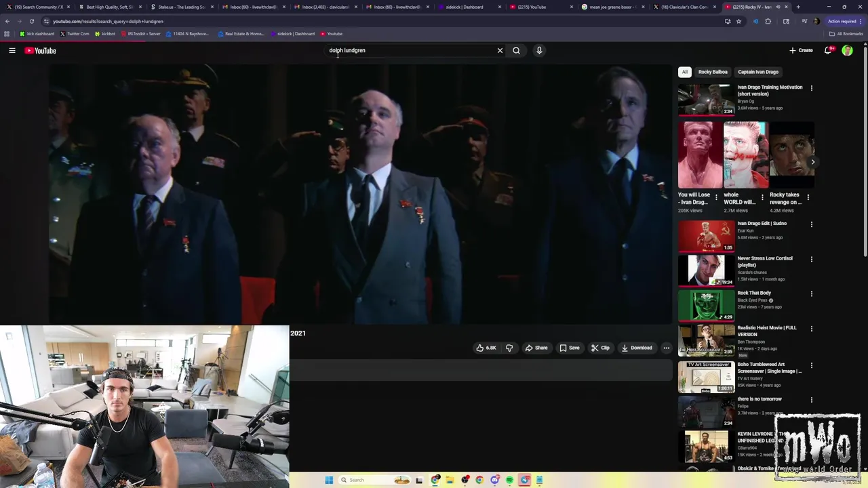This screenshot has height=488, width=868.
Task: Play the Ivan Drago Edit Sudno video
Action: tap(706, 236)
